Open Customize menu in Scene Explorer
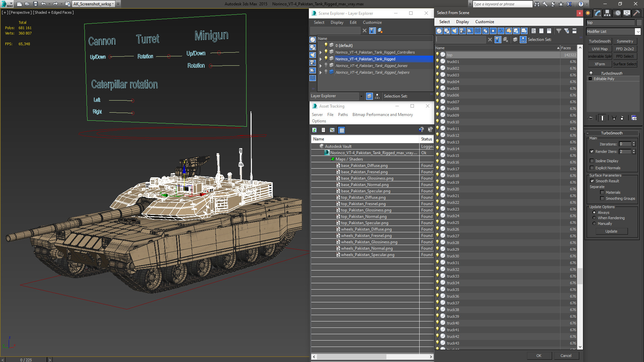 (372, 22)
